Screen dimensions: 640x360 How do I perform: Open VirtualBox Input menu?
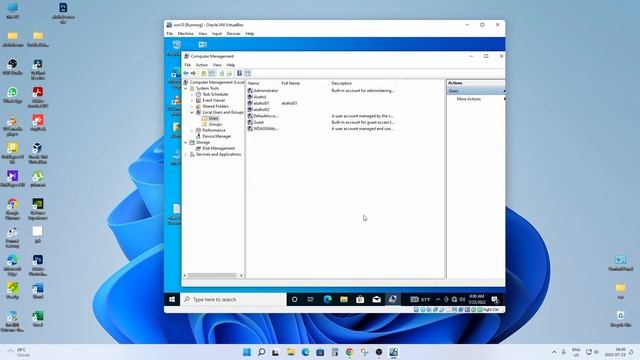point(217,33)
